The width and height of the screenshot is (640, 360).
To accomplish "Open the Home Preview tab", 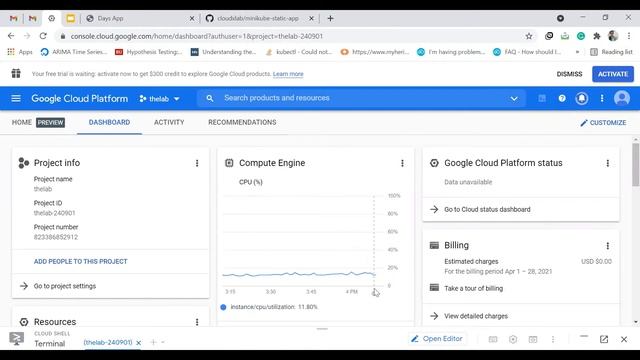I will click(38, 122).
